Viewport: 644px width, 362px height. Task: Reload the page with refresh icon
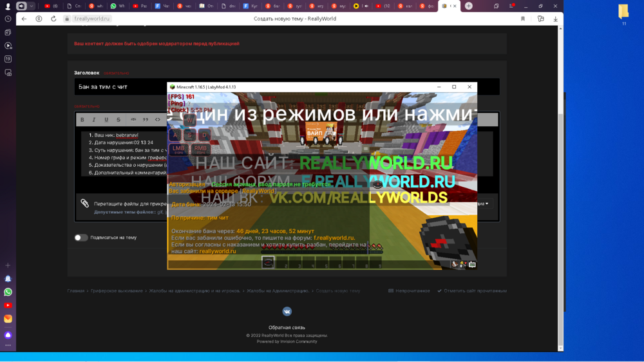pyautogui.click(x=53, y=19)
